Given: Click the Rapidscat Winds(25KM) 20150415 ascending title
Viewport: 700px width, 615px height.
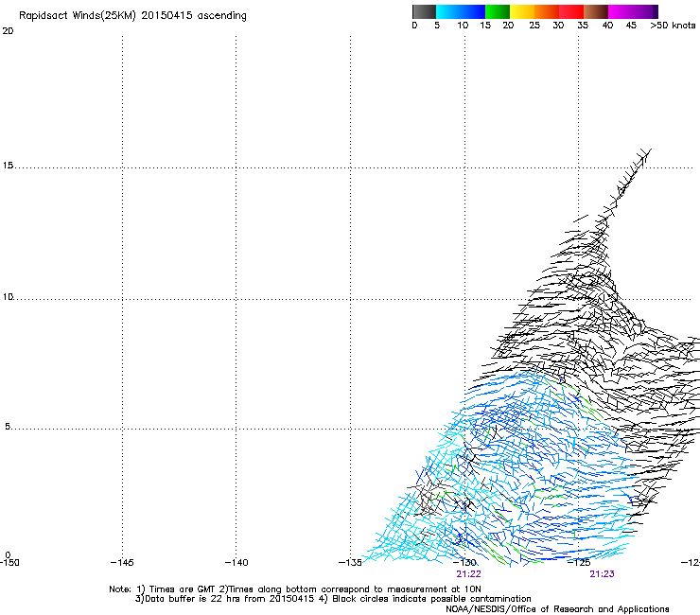Looking at the screenshot, I should (x=132, y=16).
